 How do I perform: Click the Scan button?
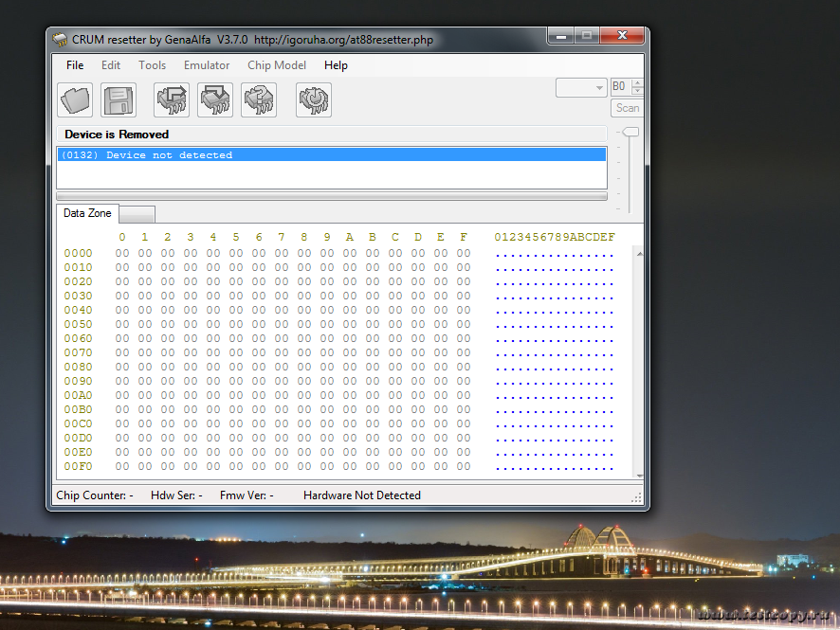[627, 108]
